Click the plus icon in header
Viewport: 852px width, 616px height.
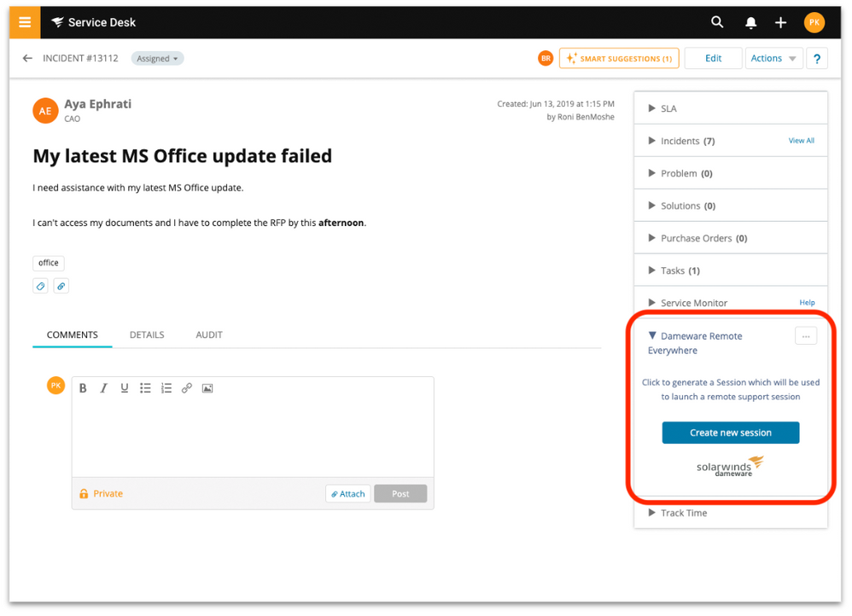click(x=780, y=23)
